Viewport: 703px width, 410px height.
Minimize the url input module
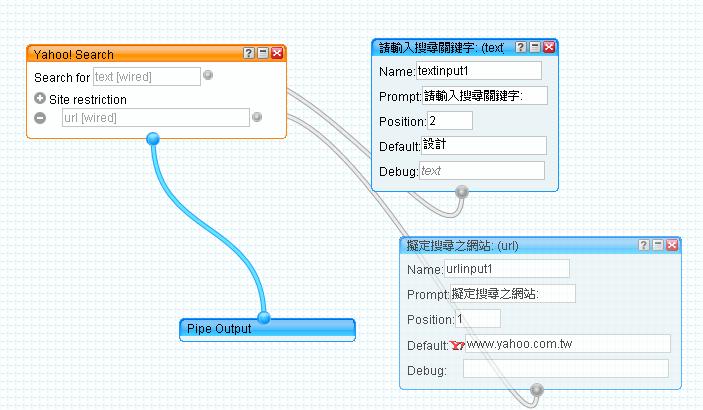coord(658,245)
